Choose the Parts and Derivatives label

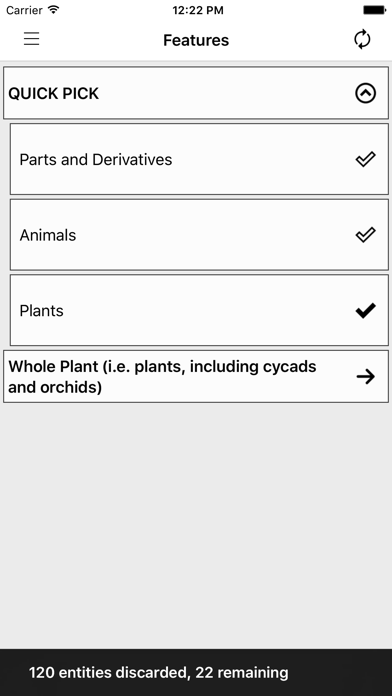pyautogui.click(x=96, y=159)
